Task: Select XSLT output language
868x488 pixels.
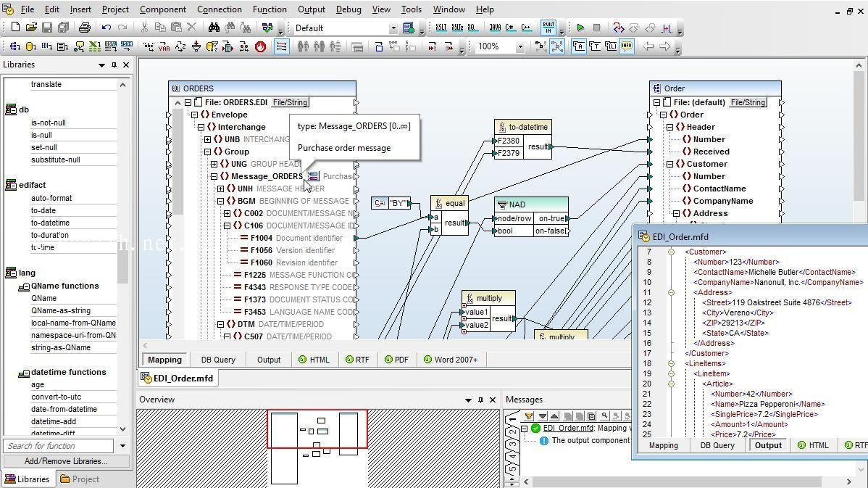Action: (x=441, y=27)
